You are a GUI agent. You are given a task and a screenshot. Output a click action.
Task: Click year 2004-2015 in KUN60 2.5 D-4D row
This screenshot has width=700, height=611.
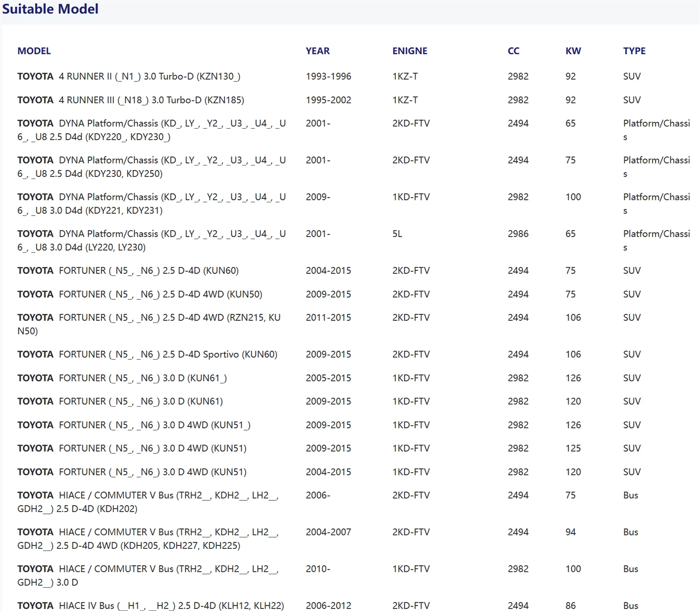(329, 270)
